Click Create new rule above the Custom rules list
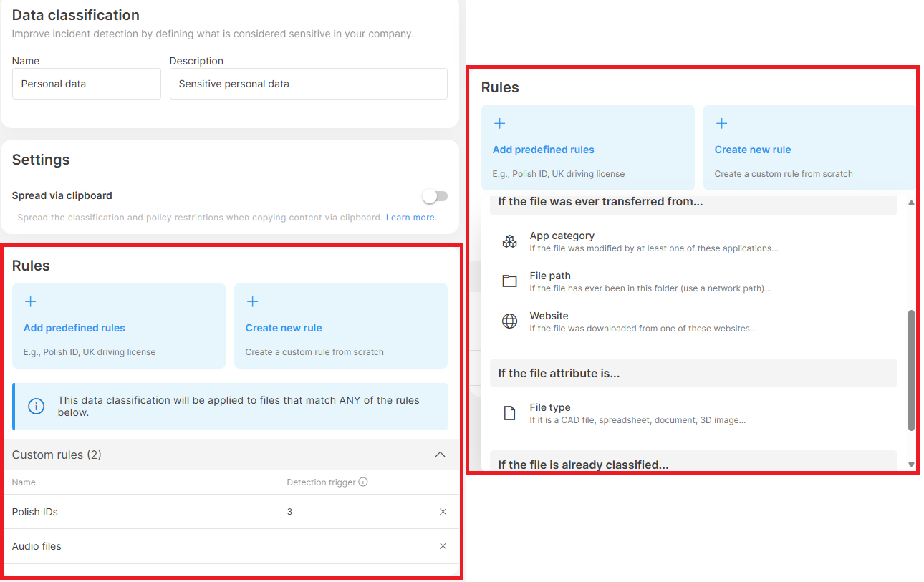The width and height of the screenshot is (924, 582). 341,326
